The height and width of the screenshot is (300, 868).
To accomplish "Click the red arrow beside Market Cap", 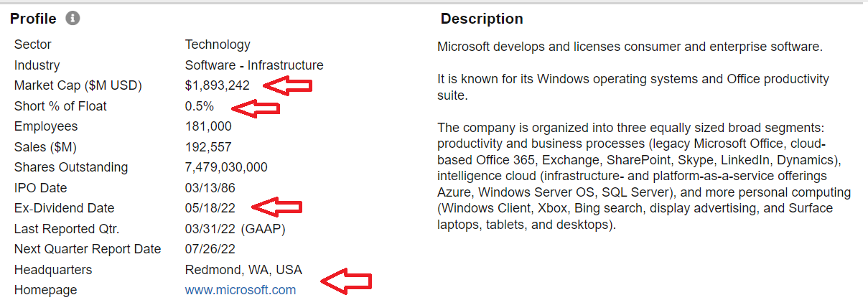I will (x=287, y=85).
